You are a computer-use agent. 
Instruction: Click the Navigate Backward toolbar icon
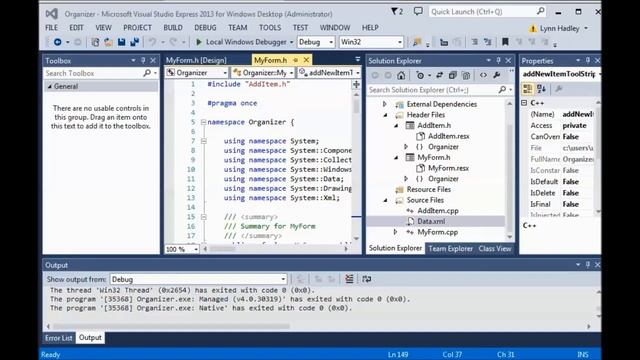(58, 42)
